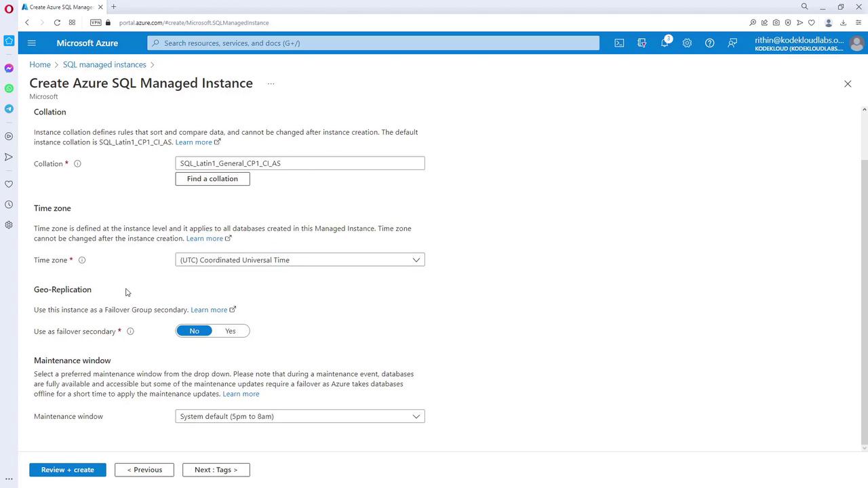
Task: Click the VPN badge in the address bar
Action: 96,22
